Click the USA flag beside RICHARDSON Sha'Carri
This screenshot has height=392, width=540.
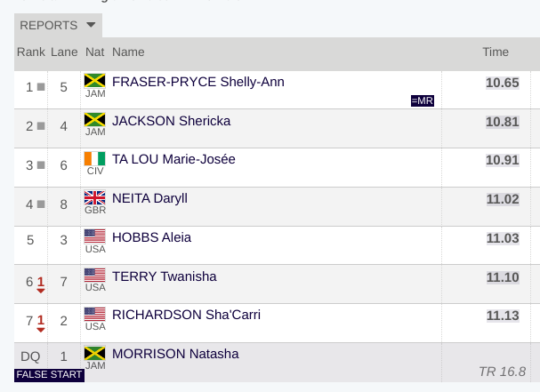click(x=94, y=314)
